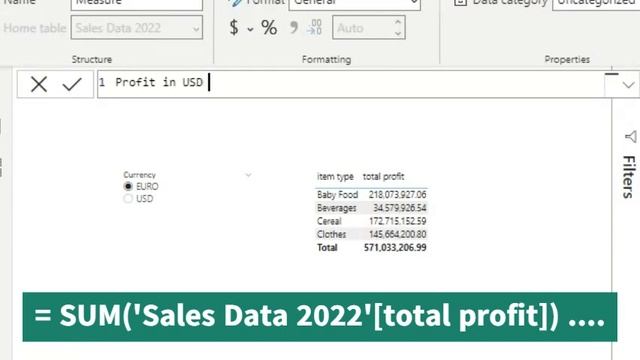
Task: Apply percentage format with the % icon
Action: click(x=269, y=28)
